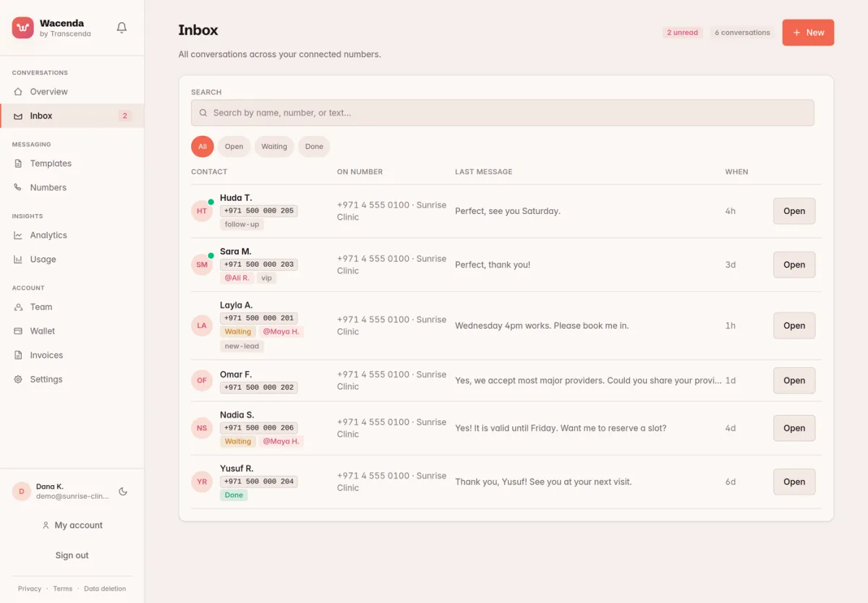Open notifications bell
868x603 pixels.
[122, 28]
